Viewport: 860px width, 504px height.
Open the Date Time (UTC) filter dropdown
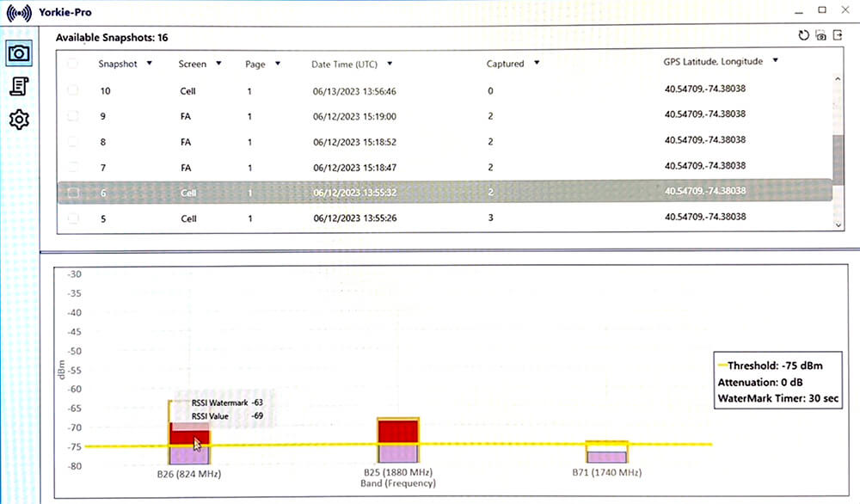point(389,64)
